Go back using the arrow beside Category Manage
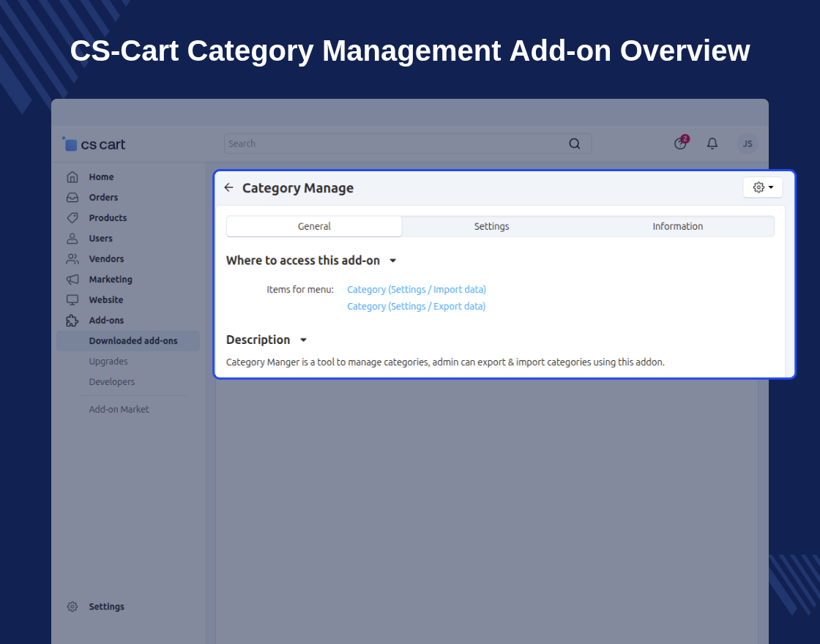Image resolution: width=820 pixels, height=644 pixels. (x=228, y=187)
